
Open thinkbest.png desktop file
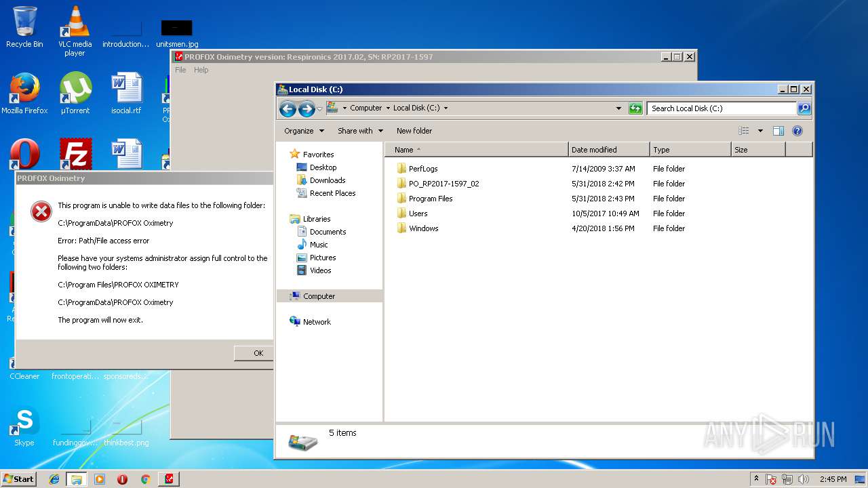(126, 431)
